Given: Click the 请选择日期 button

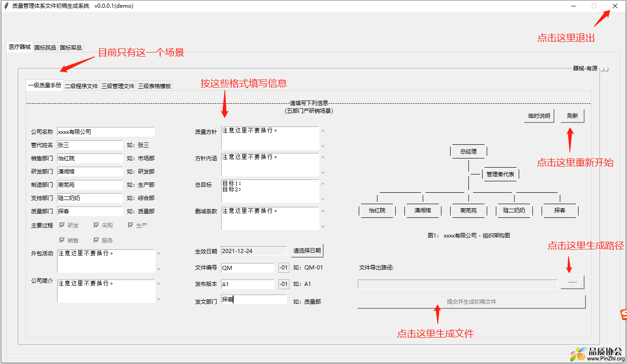Looking at the screenshot, I should (x=307, y=250).
